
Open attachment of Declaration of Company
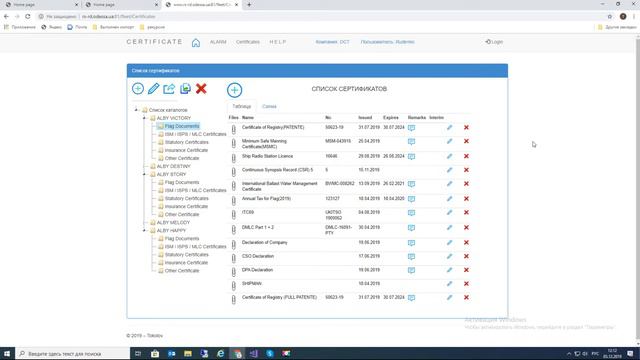point(233,244)
